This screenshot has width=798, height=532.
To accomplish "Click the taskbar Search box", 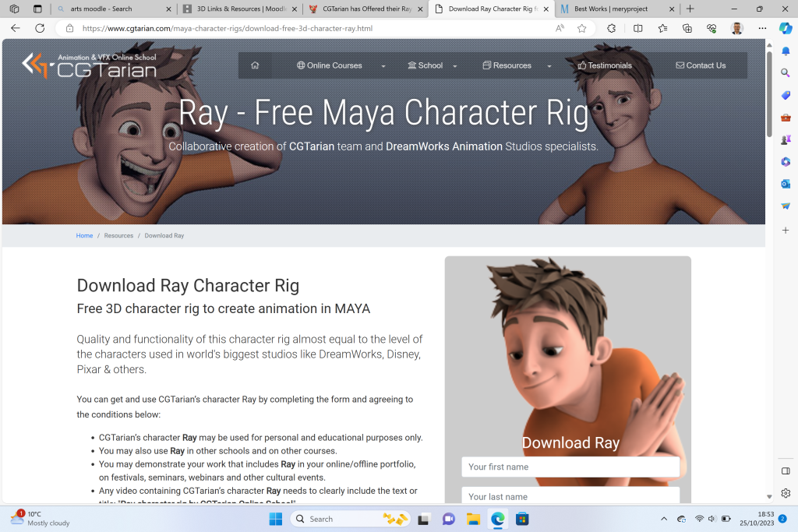I will point(350,519).
